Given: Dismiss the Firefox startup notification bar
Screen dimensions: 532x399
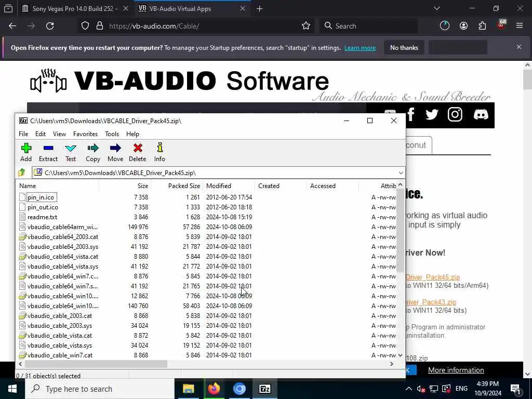Looking at the screenshot, I should (x=519, y=47).
